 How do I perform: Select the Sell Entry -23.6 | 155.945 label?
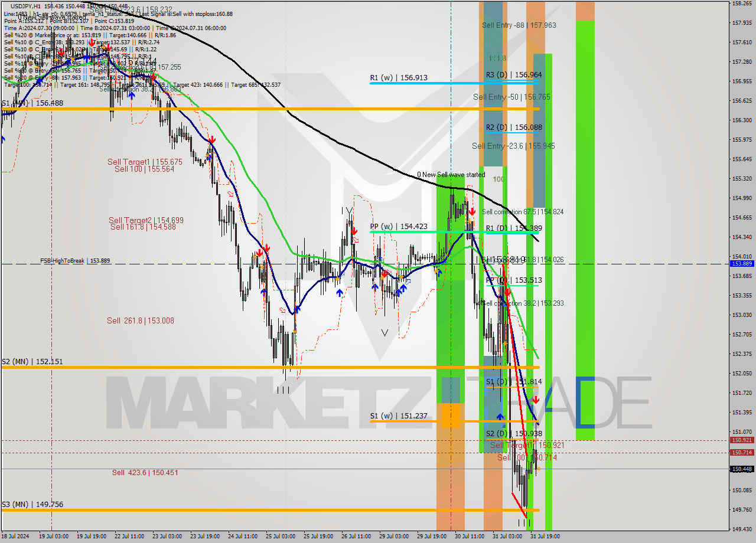tap(513, 146)
